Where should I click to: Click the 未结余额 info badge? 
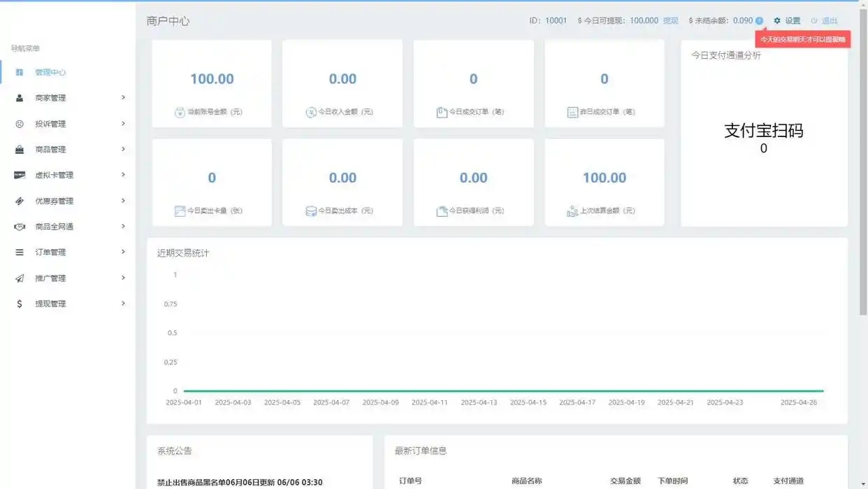tap(758, 20)
